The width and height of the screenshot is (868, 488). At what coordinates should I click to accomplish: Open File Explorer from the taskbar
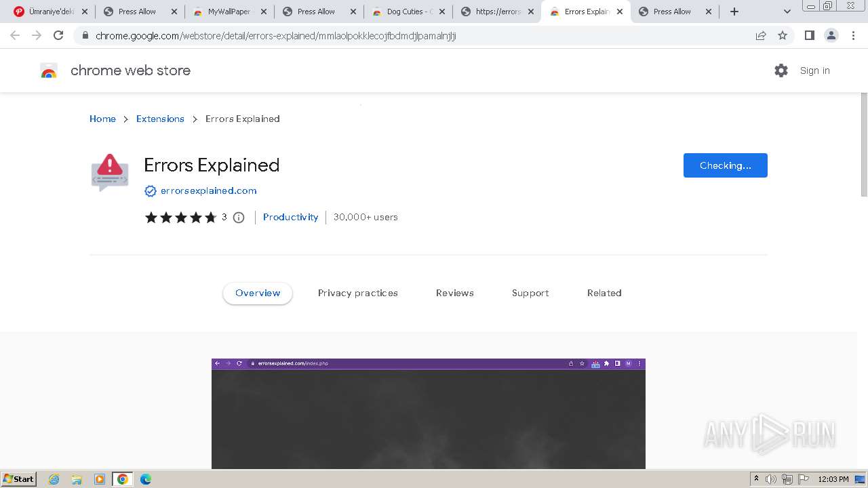77,479
